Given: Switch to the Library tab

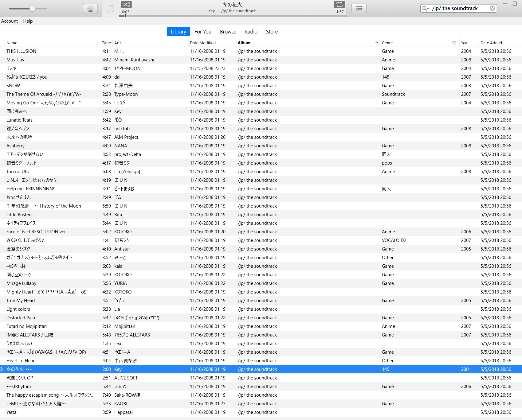Looking at the screenshot, I should pos(178,32).
